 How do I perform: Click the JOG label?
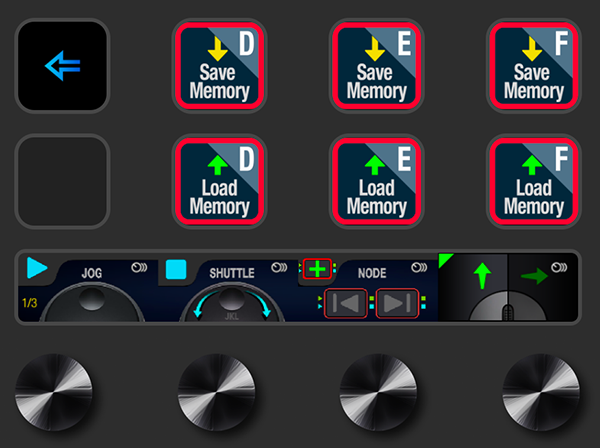click(x=92, y=273)
